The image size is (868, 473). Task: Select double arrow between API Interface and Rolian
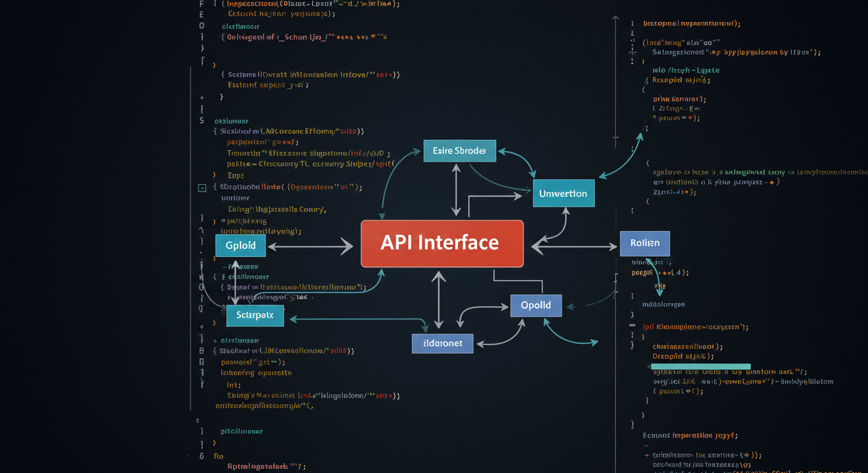pyautogui.click(x=573, y=246)
